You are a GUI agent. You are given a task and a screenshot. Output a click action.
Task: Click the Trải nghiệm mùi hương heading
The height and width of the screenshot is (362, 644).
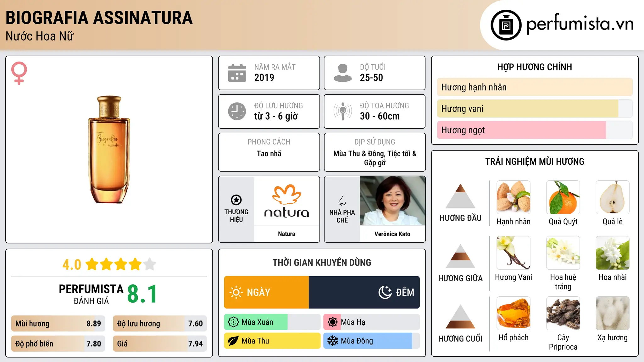(535, 162)
